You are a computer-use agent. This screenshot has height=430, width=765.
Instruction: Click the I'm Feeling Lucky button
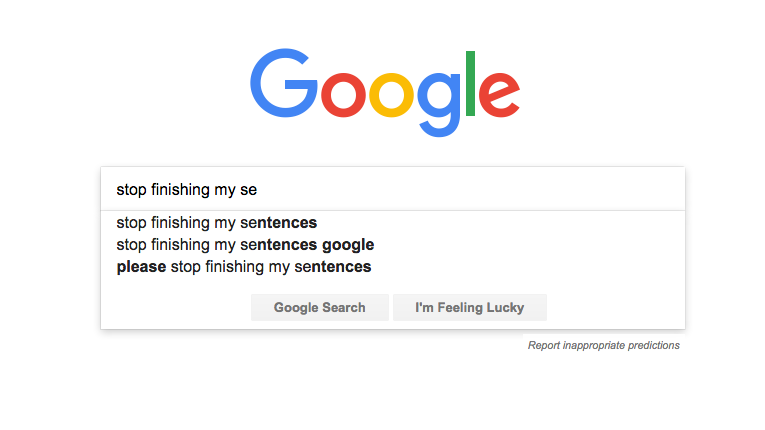click(x=470, y=307)
